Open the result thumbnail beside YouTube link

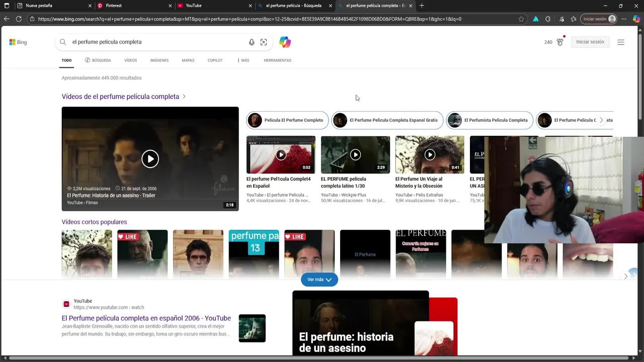pyautogui.click(x=252, y=328)
